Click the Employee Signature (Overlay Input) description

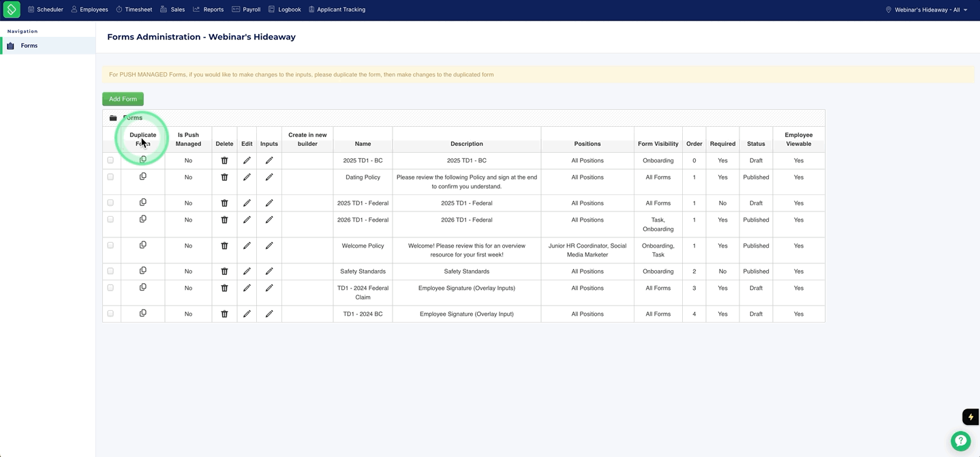click(x=467, y=314)
